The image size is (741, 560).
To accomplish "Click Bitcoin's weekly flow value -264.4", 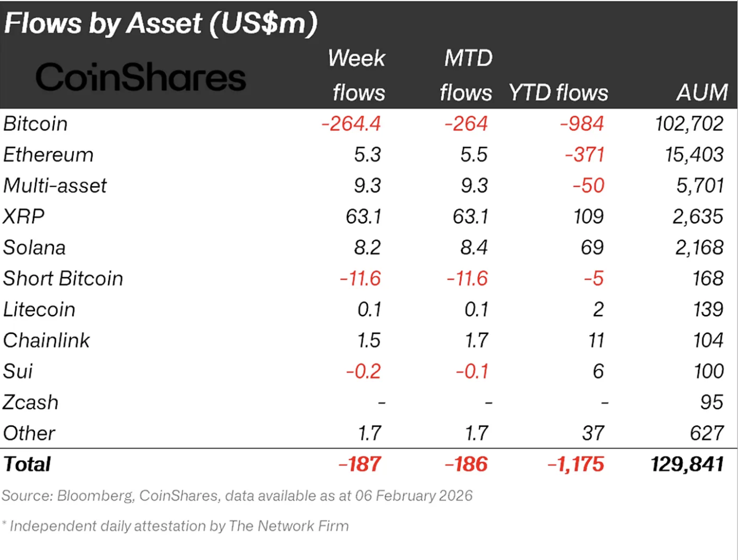I will pyautogui.click(x=351, y=124).
